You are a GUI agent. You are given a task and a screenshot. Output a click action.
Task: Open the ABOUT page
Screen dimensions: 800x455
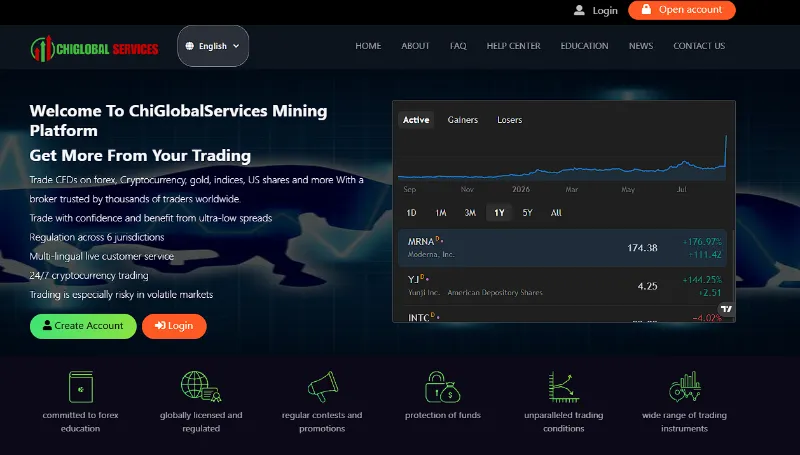[415, 46]
